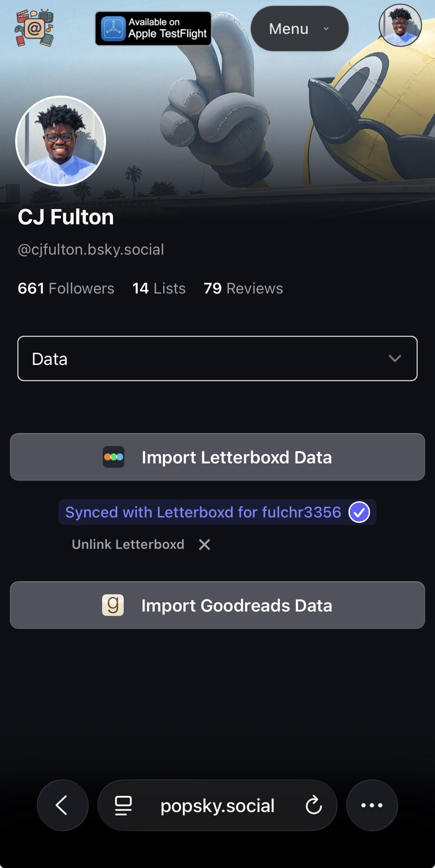The height and width of the screenshot is (868, 435).
Task: Click the chevron in the Data selector
Action: pos(395,358)
